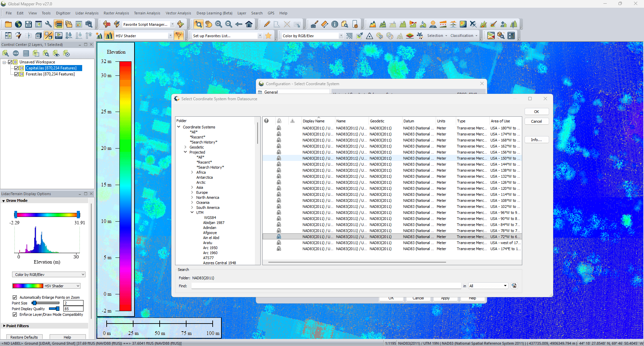Click the Info... button in dialog

[536, 140]
